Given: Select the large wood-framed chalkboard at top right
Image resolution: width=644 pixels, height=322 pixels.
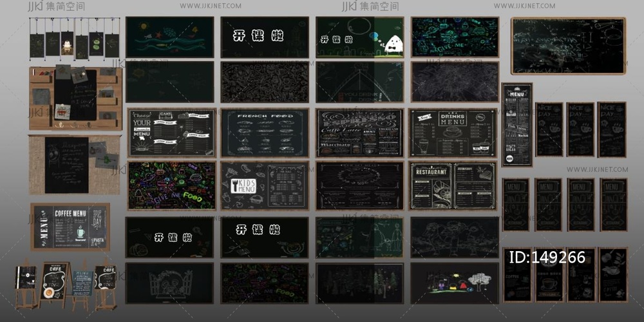Looking at the screenshot, I should (568, 46).
